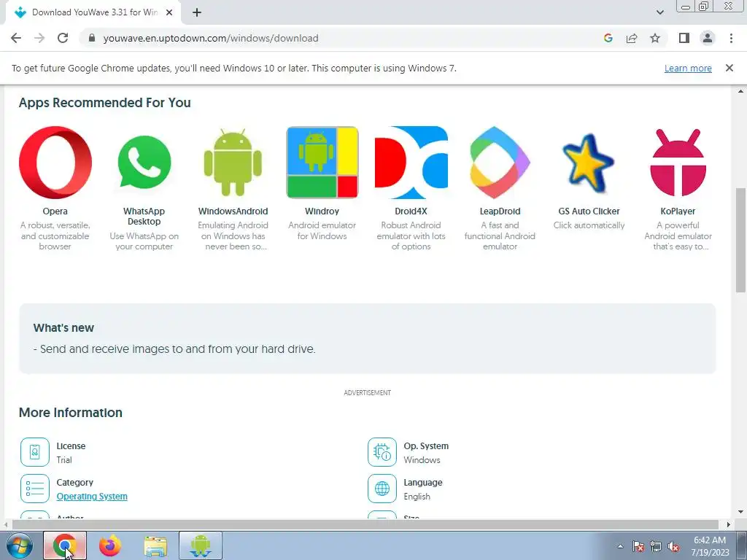This screenshot has width=747, height=560.
Task: Click the Google icon in address bar
Action: [x=608, y=38]
